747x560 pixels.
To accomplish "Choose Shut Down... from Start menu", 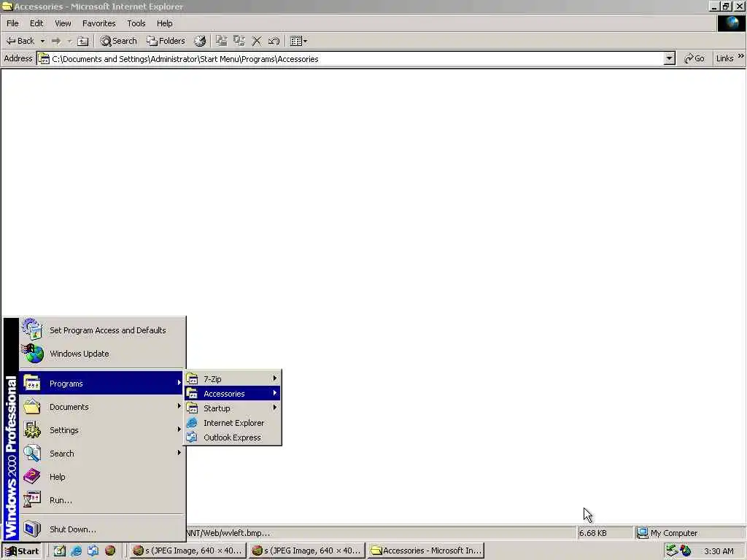I will pos(101,529).
